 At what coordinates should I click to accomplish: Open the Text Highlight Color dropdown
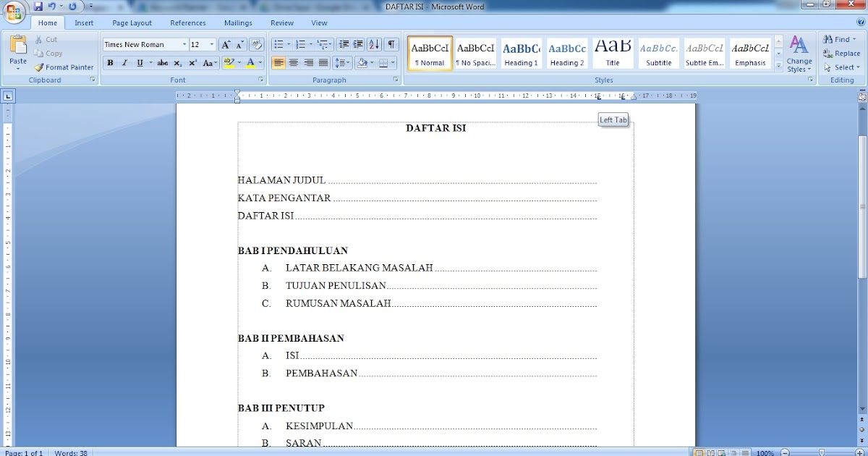[x=239, y=62]
